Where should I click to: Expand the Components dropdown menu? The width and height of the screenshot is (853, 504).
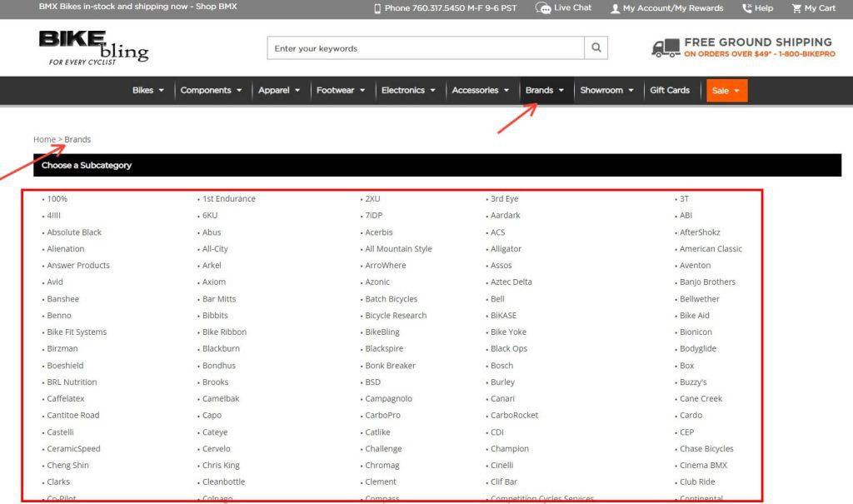point(211,90)
